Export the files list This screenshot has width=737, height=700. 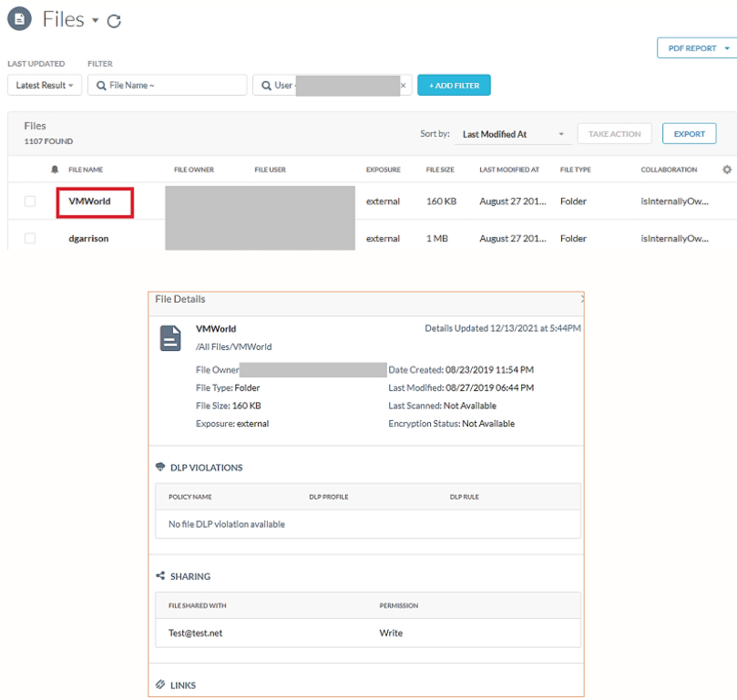pos(689,134)
